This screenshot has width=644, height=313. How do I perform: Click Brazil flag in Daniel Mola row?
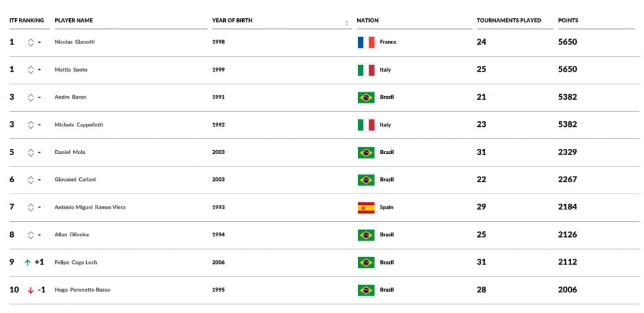click(365, 152)
